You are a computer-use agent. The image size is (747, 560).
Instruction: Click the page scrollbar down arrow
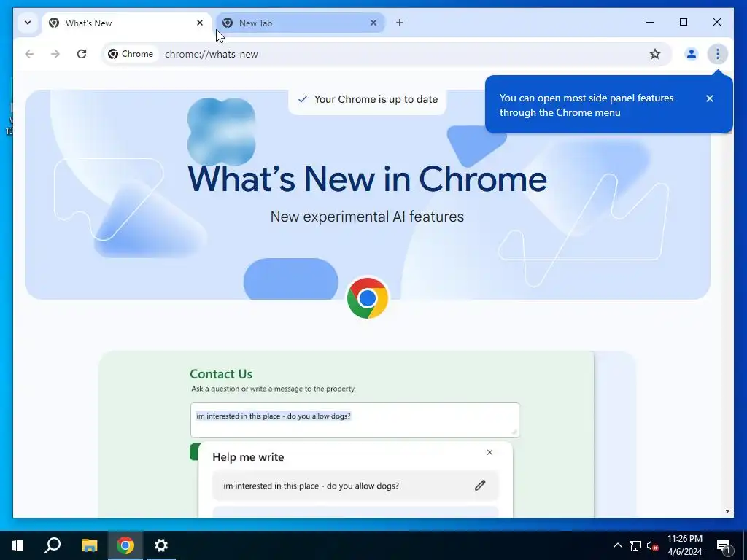coord(727,511)
